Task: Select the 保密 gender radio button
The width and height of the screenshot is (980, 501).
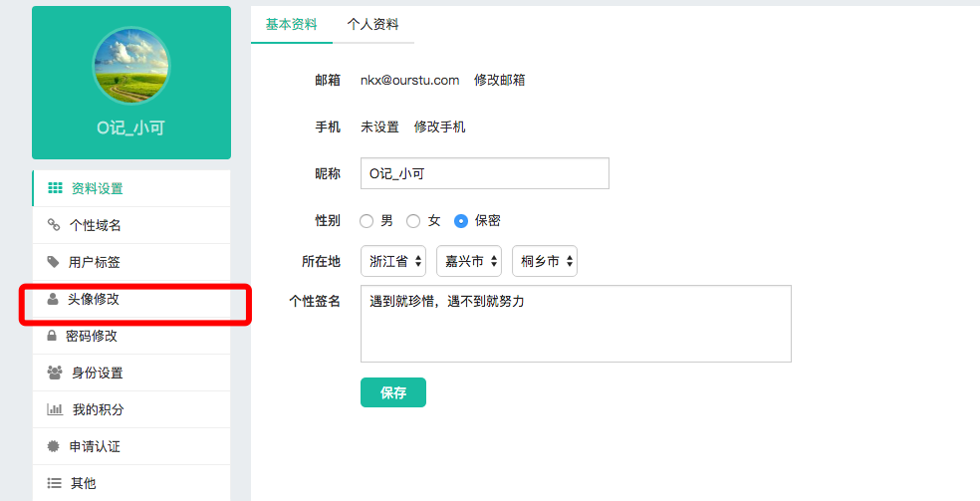Action: coord(461,221)
